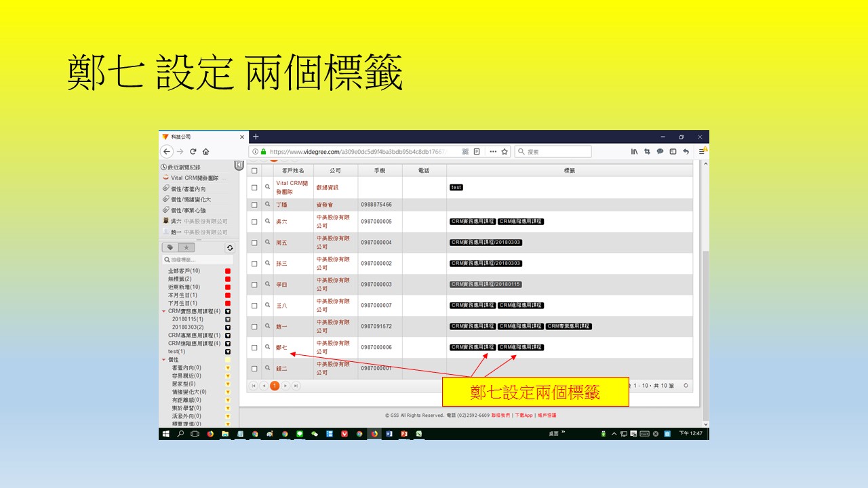Open the magnifier icon for 王八 row

[x=267, y=306]
